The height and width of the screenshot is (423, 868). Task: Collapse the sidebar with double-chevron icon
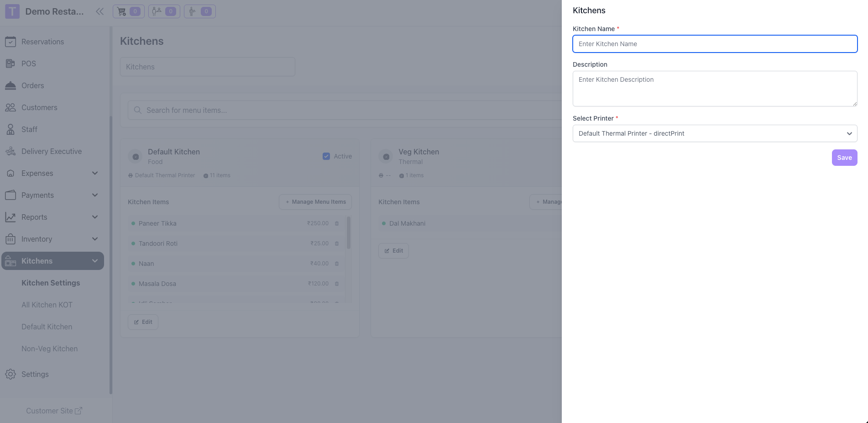pyautogui.click(x=99, y=11)
